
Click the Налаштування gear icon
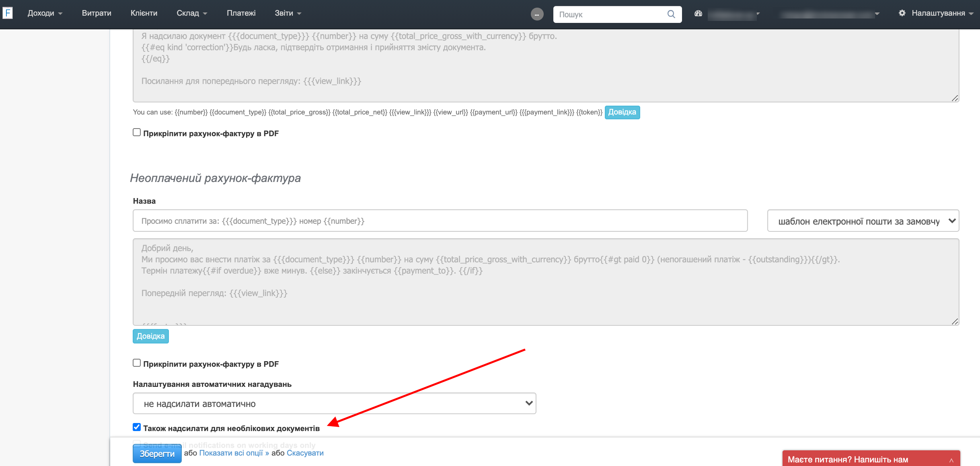[902, 13]
